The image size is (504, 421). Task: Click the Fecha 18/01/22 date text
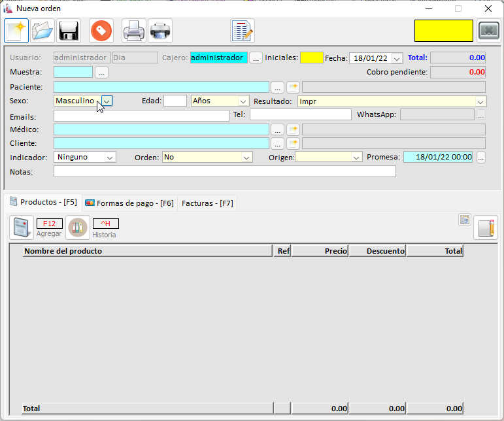tap(371, 58)
